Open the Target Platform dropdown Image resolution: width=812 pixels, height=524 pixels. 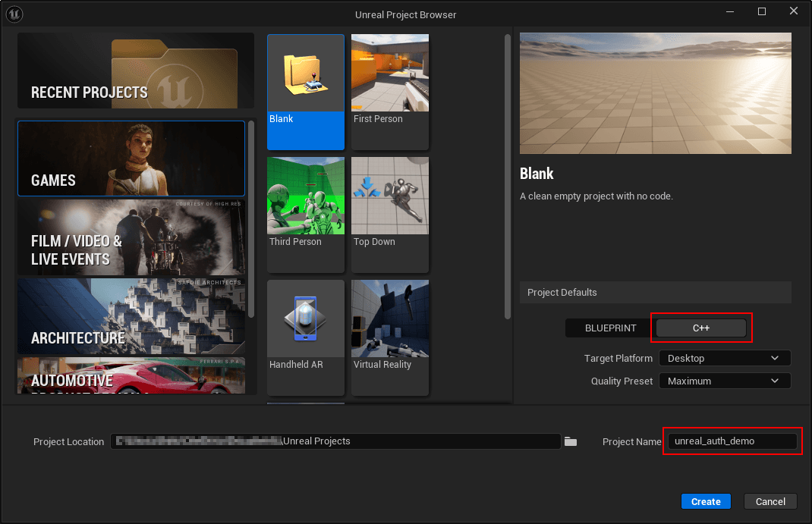pos(724,357)
